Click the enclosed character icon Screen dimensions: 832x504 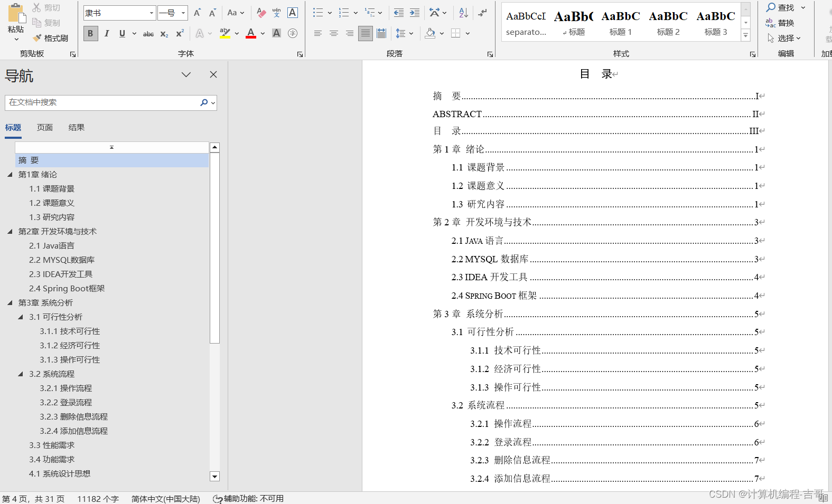click(x=293, y=33)
